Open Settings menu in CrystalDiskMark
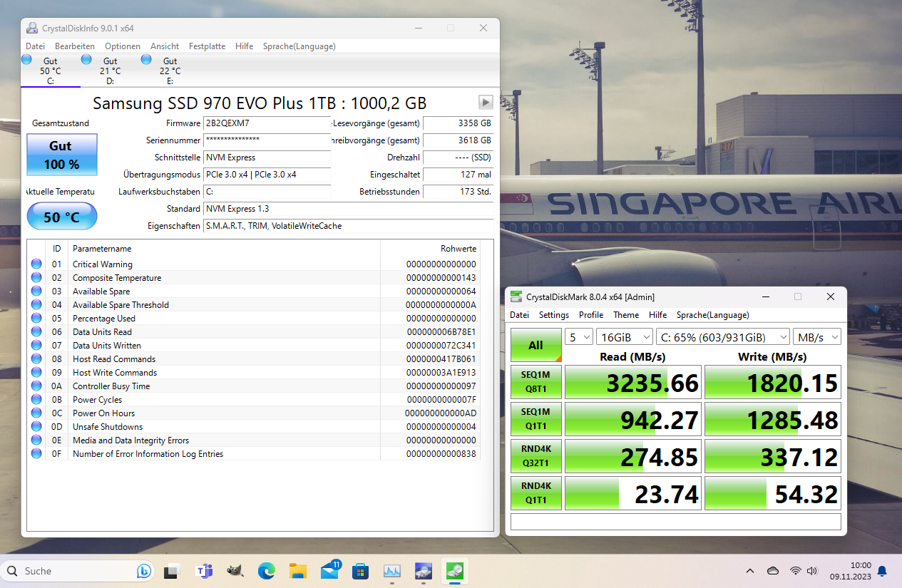This screenshot has width=902, height=588. point(554,315)
